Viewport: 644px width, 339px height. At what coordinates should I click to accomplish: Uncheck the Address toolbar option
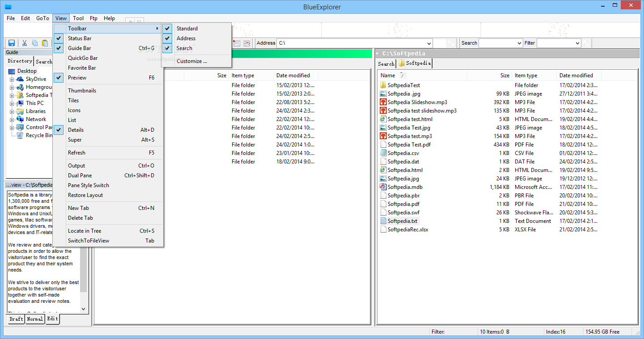coord(196,38)
